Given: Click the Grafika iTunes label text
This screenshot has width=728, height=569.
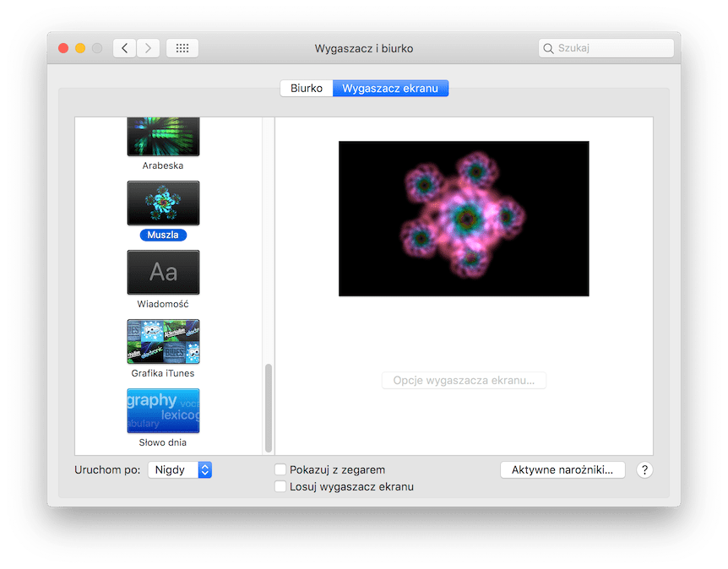Looking at the screenshot, I should pos(163,373).
